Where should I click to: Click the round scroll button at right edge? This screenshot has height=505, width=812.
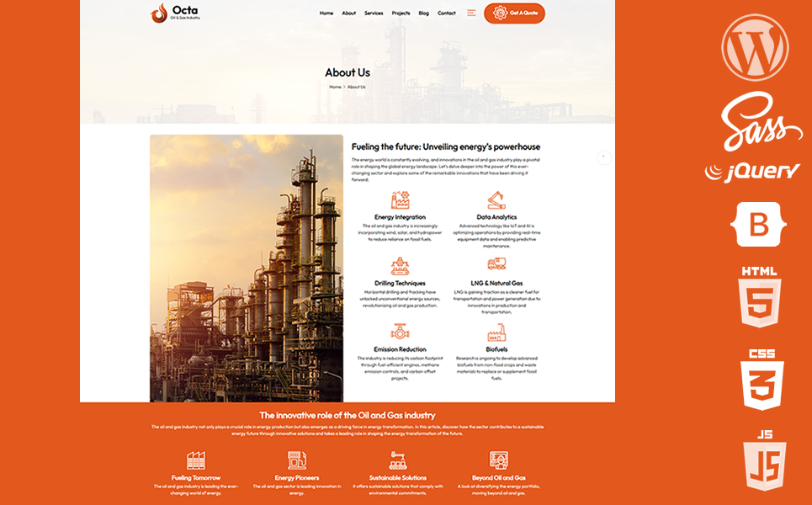603,157
